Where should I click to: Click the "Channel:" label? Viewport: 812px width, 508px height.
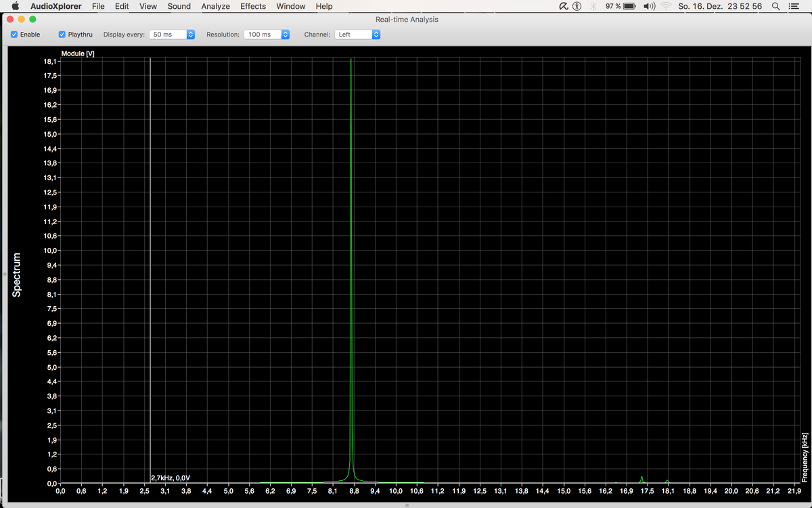coord(317,35)
